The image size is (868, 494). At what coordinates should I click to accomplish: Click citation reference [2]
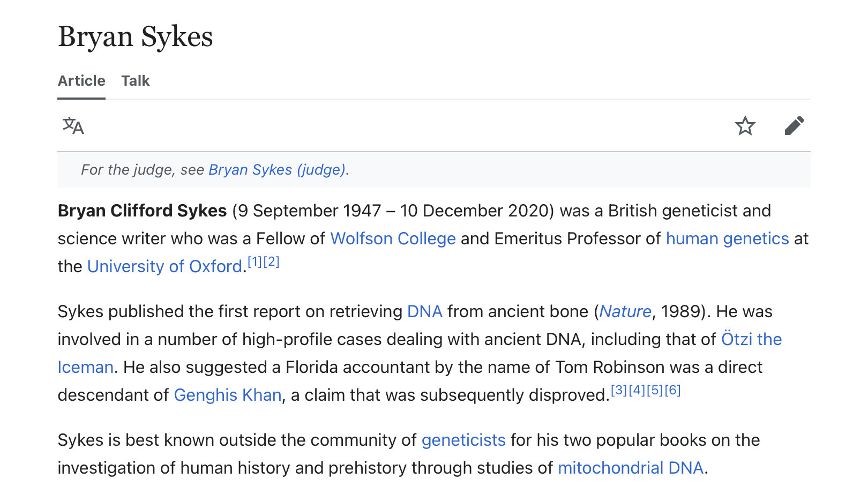pos(272,261)
